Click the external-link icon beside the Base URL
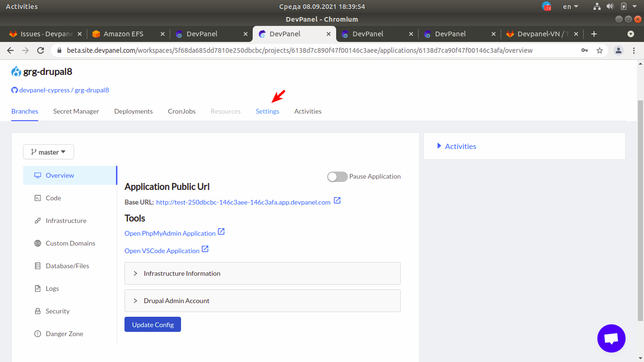 click(337, 200)
